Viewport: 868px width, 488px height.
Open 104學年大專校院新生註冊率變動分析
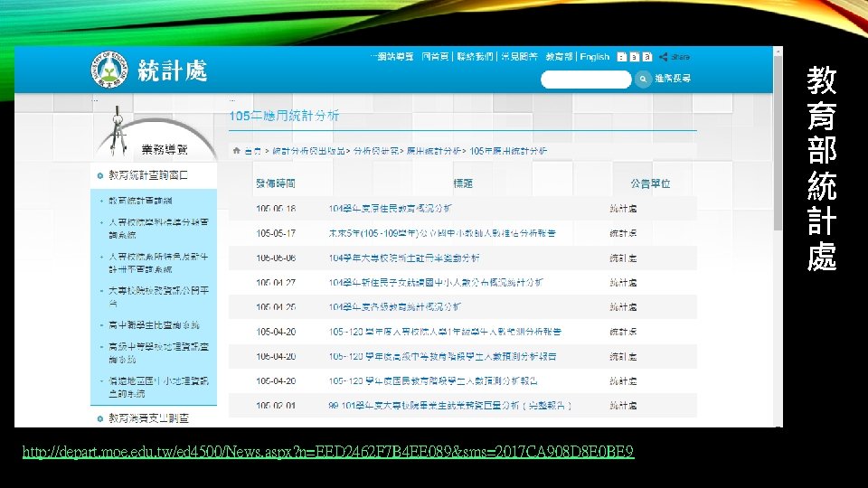click(404, 258)
